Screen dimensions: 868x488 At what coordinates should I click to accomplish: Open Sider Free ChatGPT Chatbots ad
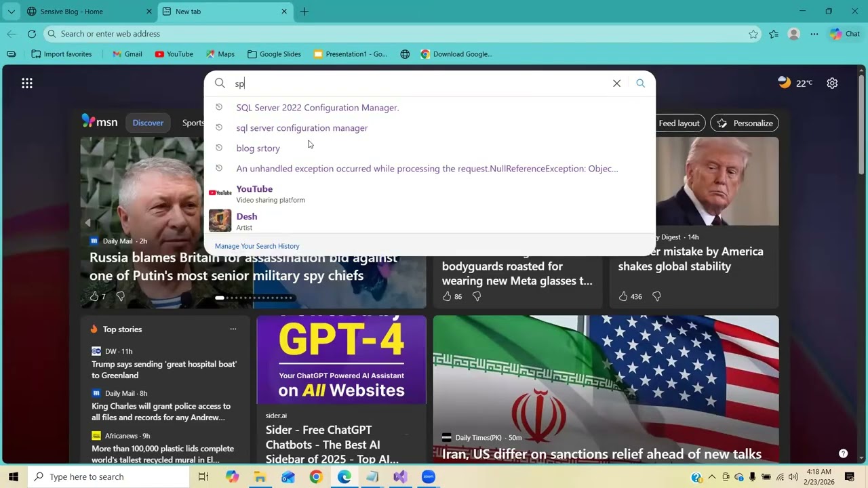point(332,444)
